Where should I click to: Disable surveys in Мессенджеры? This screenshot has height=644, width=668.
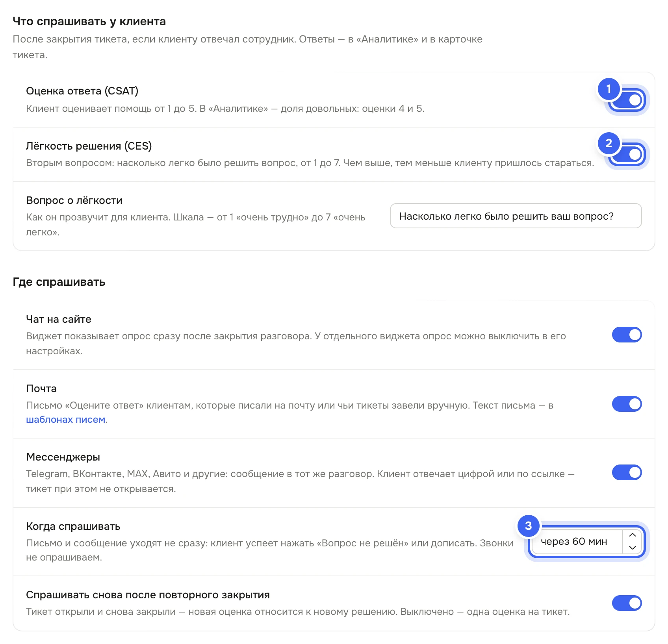pyautogui.click(x=627, y=472)
